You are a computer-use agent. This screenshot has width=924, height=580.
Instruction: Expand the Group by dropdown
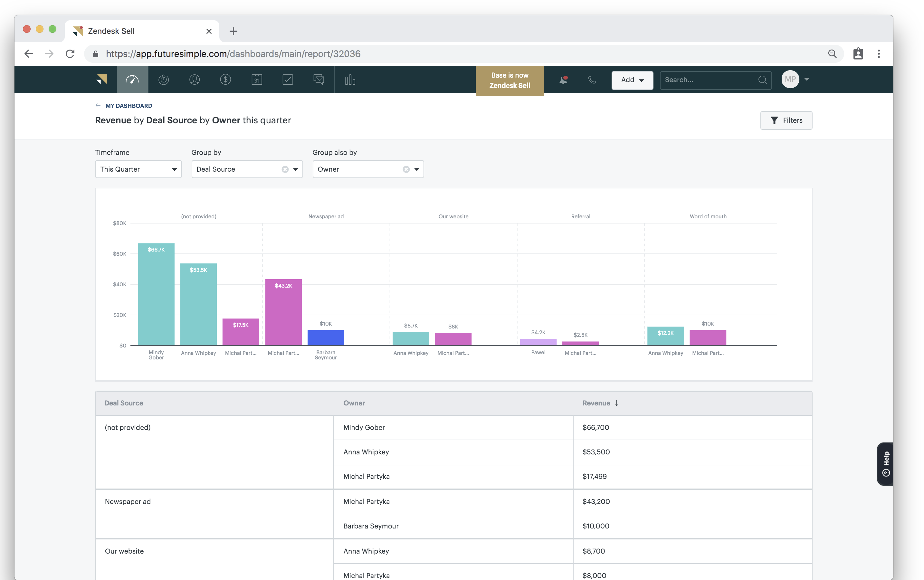point(296,169)
